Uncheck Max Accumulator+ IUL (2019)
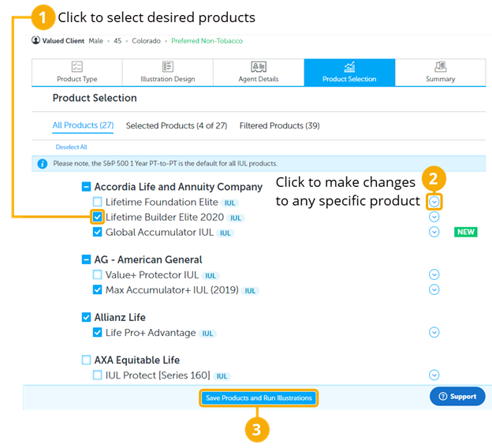The image size is (492, 448). [97, 289]
